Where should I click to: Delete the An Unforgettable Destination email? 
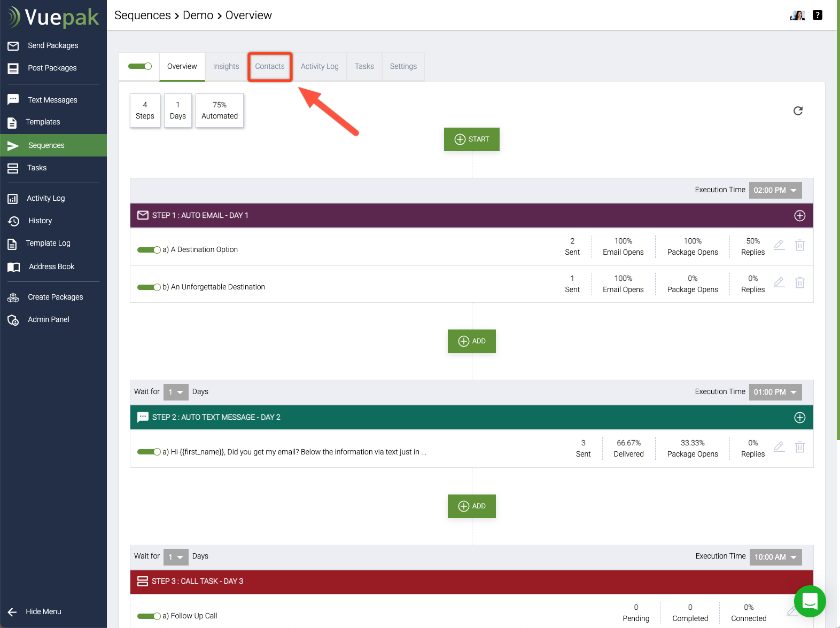click(x=799, y=283)
